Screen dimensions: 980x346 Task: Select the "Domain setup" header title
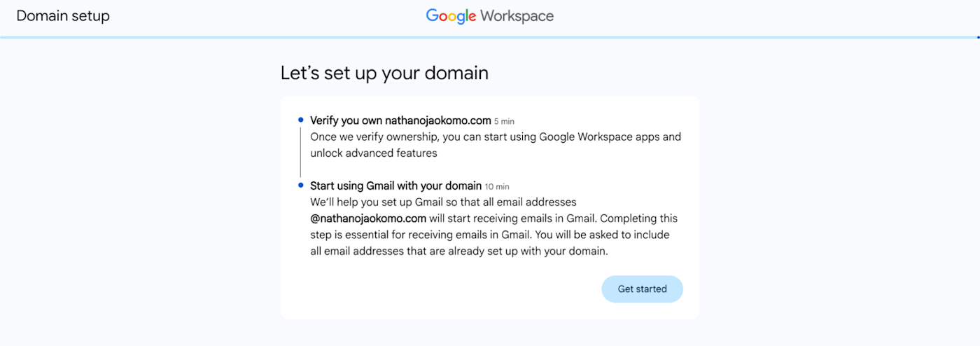click(x=63, y=15)
